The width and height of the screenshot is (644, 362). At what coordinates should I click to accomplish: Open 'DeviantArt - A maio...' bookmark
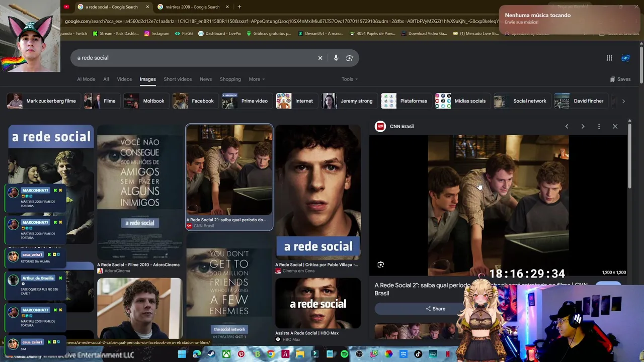(320, 34)
